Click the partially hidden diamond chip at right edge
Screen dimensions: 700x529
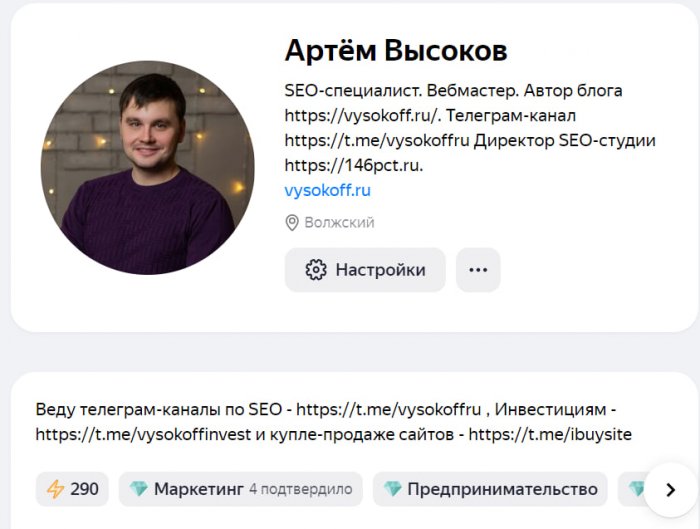click(634, 489)
